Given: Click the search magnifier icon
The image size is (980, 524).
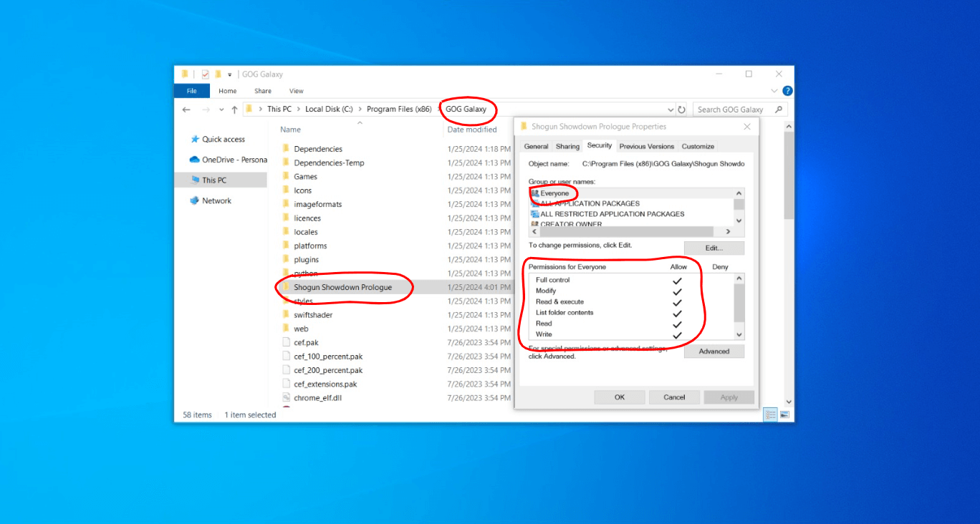Looking at the screenshot, I should click(779, 110).
